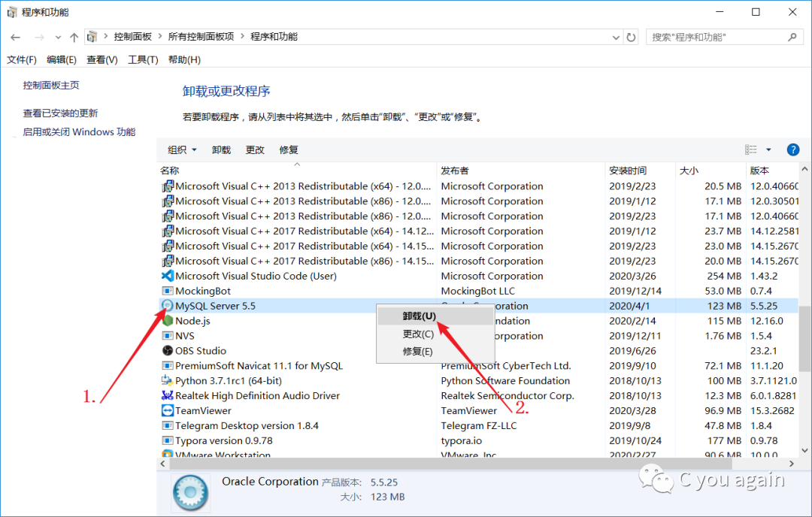Click the 修复 toolbar button

pyautogui.click(x=289, y=150)
